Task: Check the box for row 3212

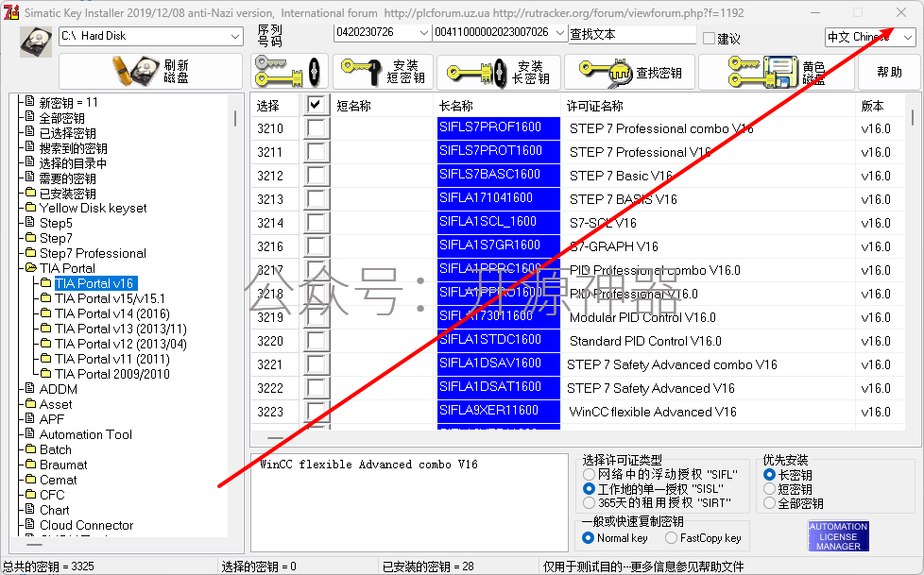Action: click(x=316, y=176)
